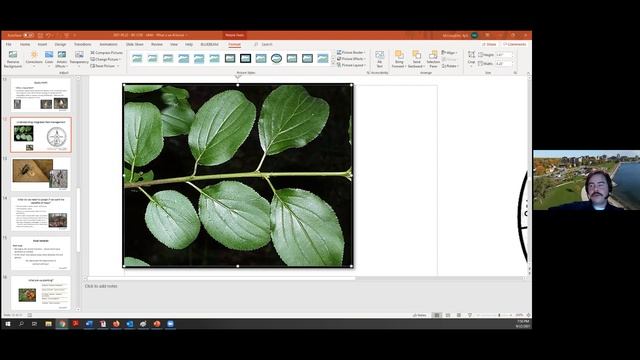Open the Rotate dropdown
640x360 pixels.
pos(450,66)
